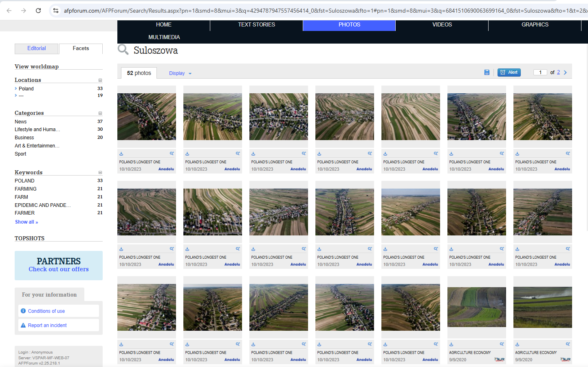
Task: Click the page number input field
Action: 540,73
